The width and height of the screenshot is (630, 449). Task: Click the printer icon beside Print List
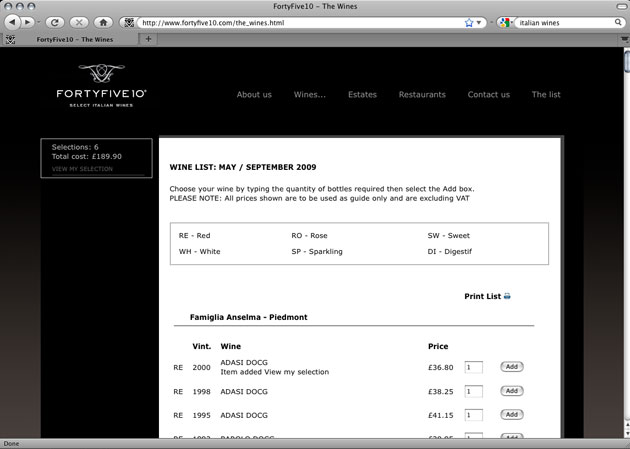coord(507,296)
